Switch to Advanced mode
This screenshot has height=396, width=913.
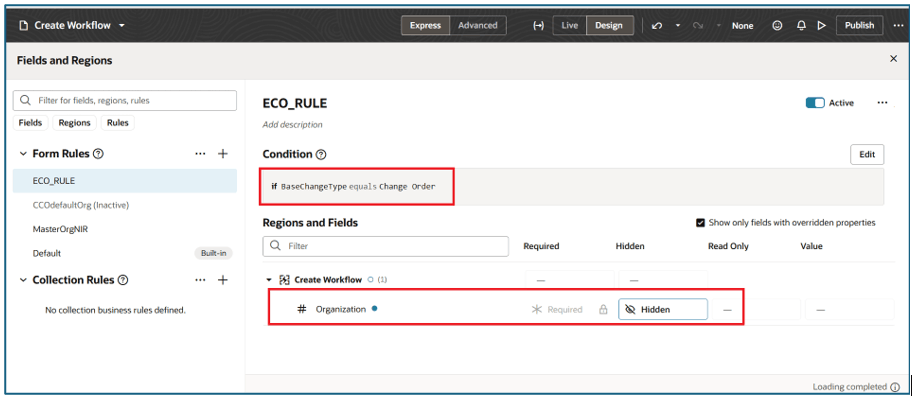pos(477,26)
